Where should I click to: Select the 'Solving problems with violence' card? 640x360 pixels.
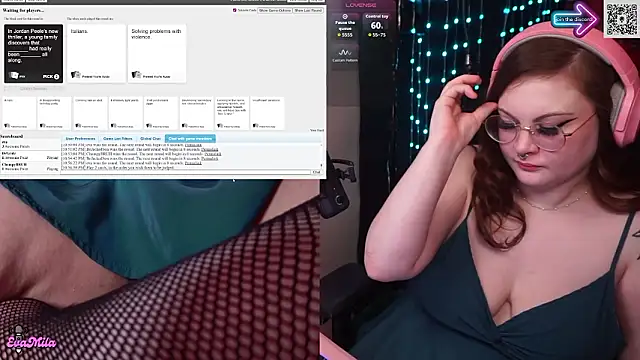157,53
